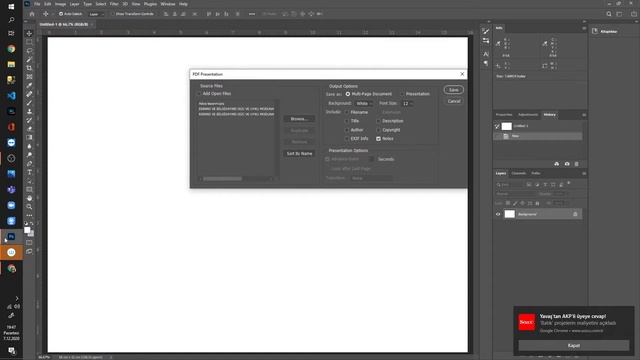Screen dimensions: 640x360
Task: Open the File menu
Action: click(37, 4)
